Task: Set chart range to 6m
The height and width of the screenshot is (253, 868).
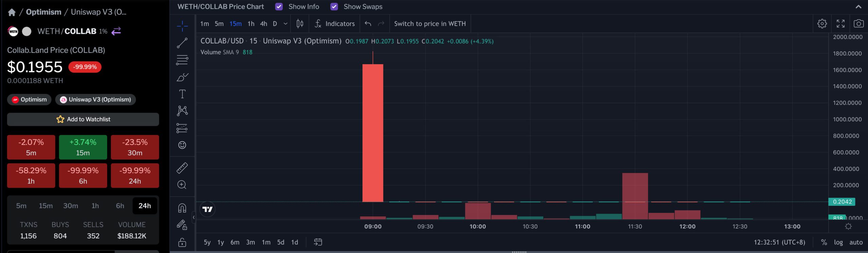Action: tap(235, 242)
